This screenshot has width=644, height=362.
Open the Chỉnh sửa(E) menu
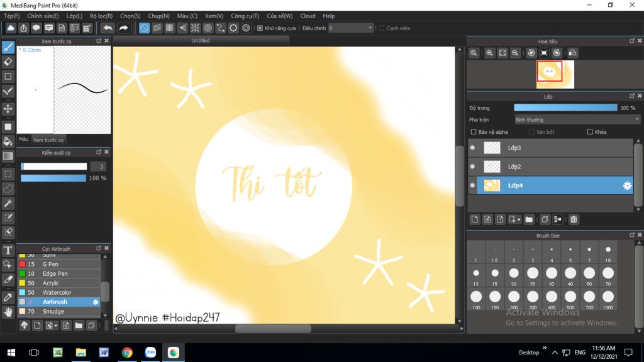point(43,16)
